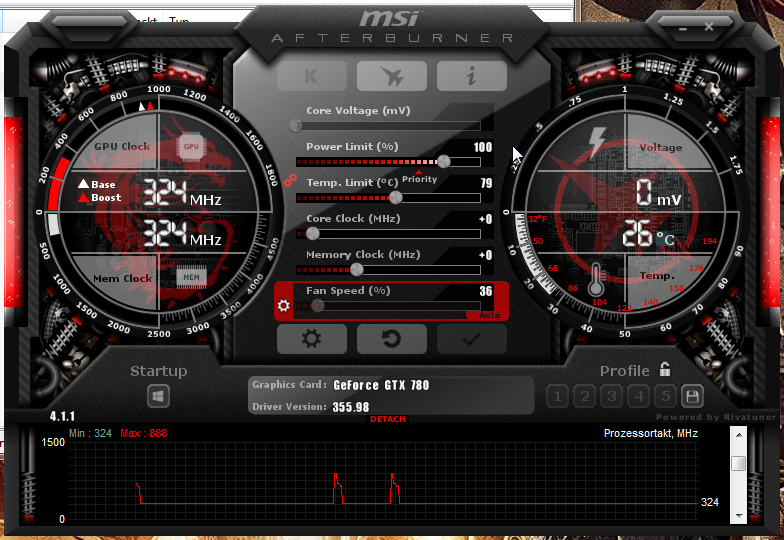Click the Power Limit value 100
Screen dimensions: 784x540
pyautogui.click(x=482, y=147)
